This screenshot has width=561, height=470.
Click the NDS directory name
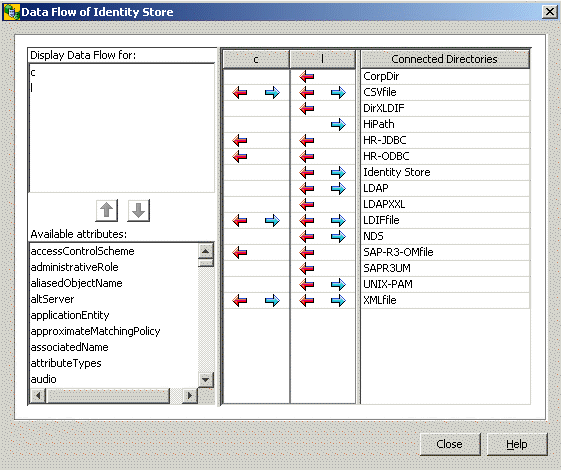pyautogui.click(x=373, y=236)
